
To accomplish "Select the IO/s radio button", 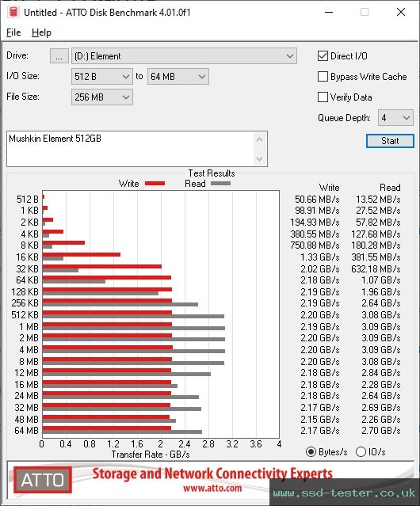I will 361,452.
